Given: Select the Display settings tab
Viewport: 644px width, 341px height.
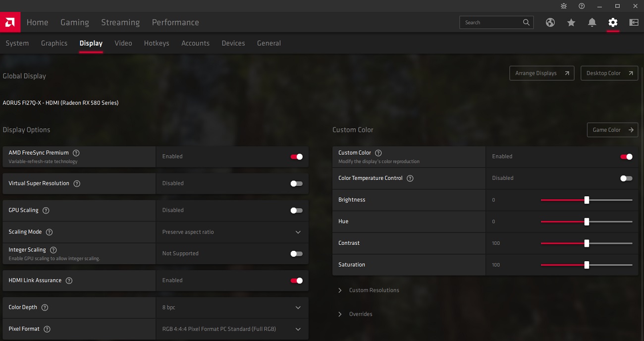Looking at the screenshot, I should [x=91, y=43].
